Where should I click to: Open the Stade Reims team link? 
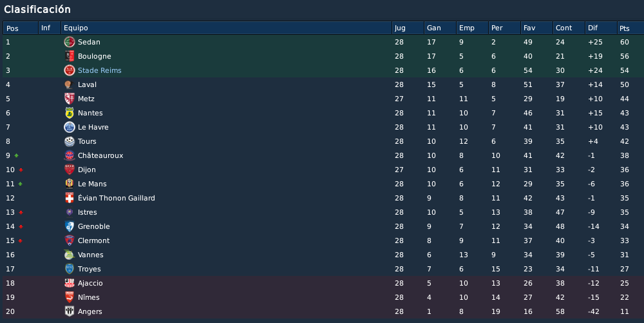(x=99, y=70)
